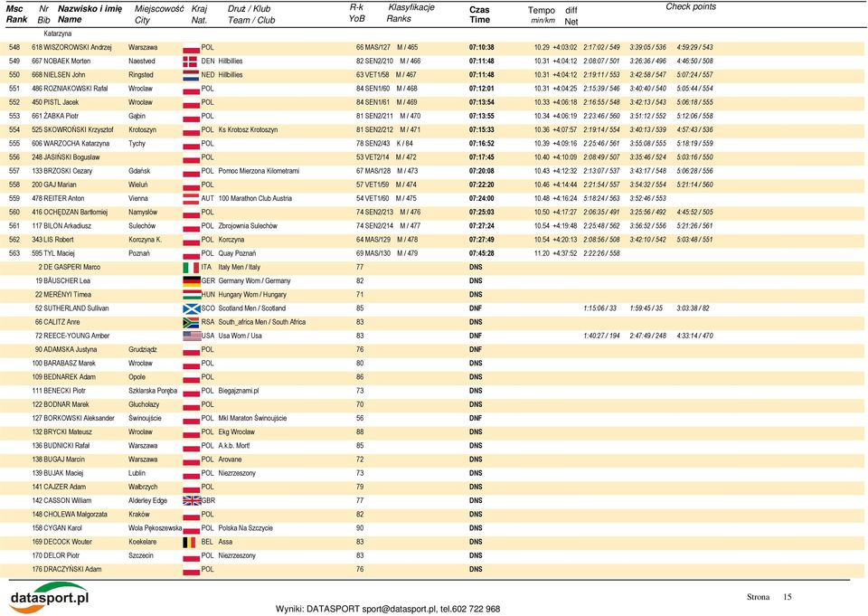Click club 'Ekg Wrocław'
868x616 pixels.
pyautogui.click(x=236, y=432)
